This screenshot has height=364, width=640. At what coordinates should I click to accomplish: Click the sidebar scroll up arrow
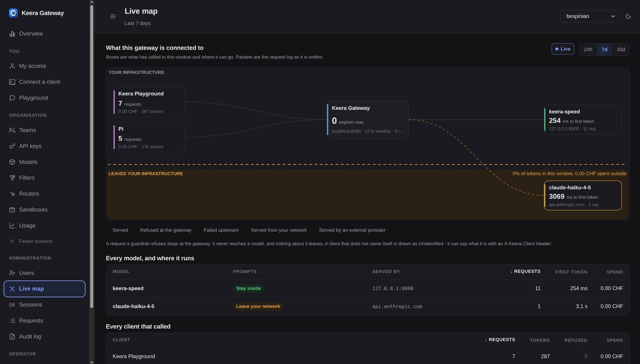(x=92, y=2)
